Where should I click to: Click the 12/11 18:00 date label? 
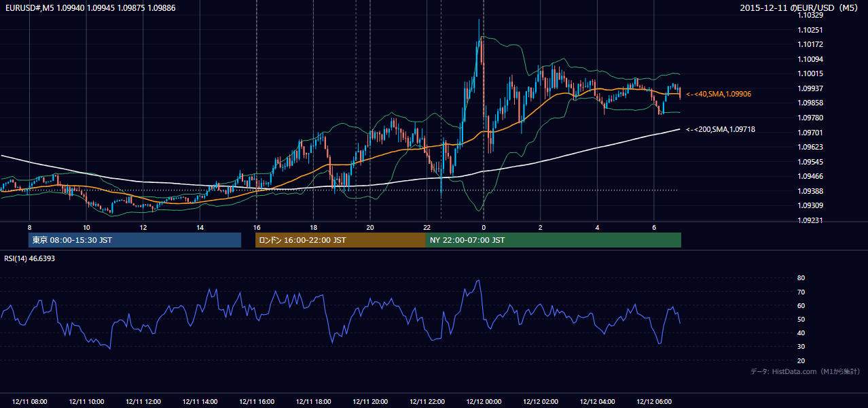(313, 402)
